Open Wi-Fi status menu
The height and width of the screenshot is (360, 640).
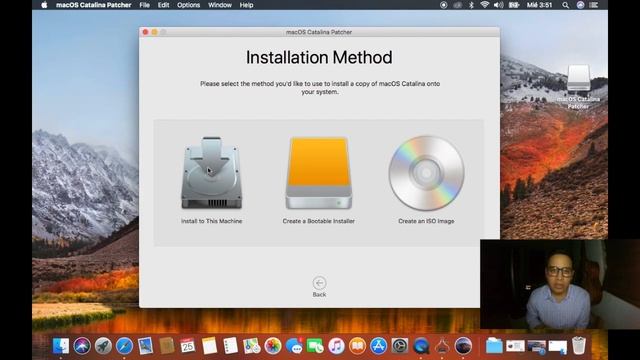coord(484,5)
